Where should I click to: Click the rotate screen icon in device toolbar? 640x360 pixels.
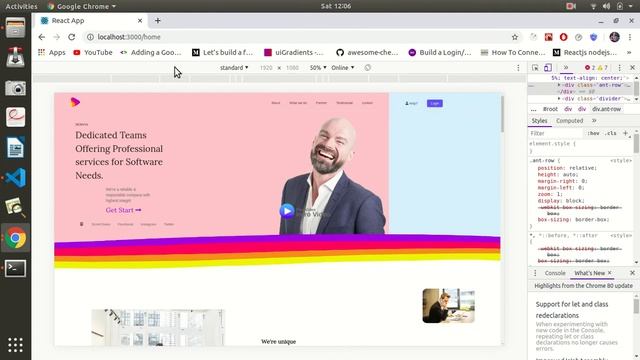click(x=367, y=68)
